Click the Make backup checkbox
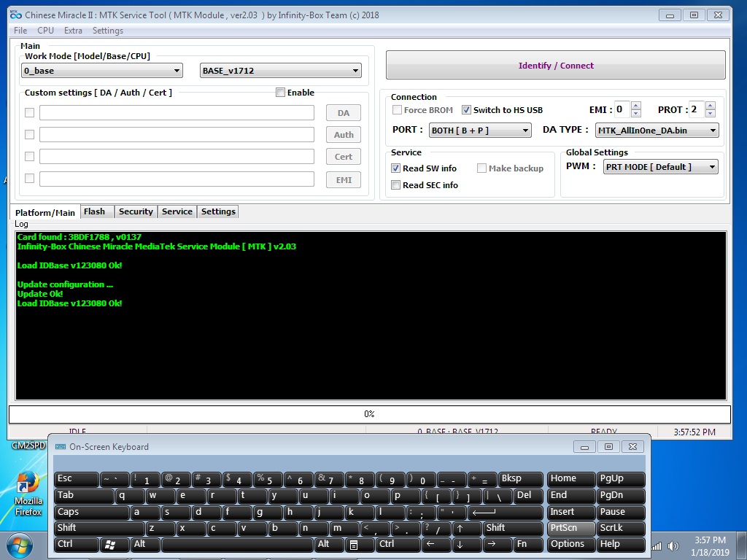This screenshot has height=560, width=747. click(x=481, y=168)
